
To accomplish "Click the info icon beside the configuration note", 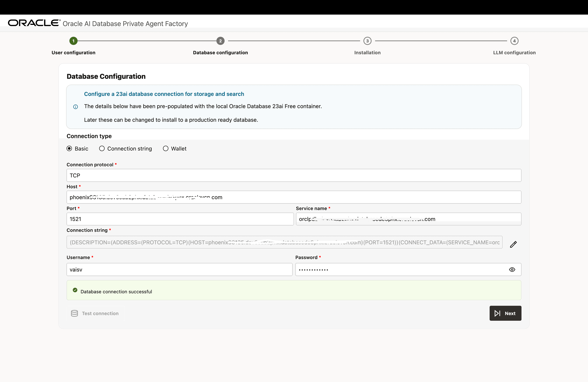I will [x=75, y=107].
